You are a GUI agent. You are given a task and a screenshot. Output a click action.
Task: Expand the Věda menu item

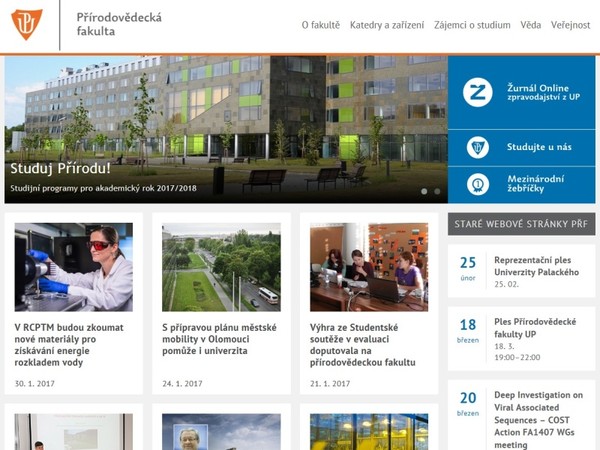tap(531, 25)
